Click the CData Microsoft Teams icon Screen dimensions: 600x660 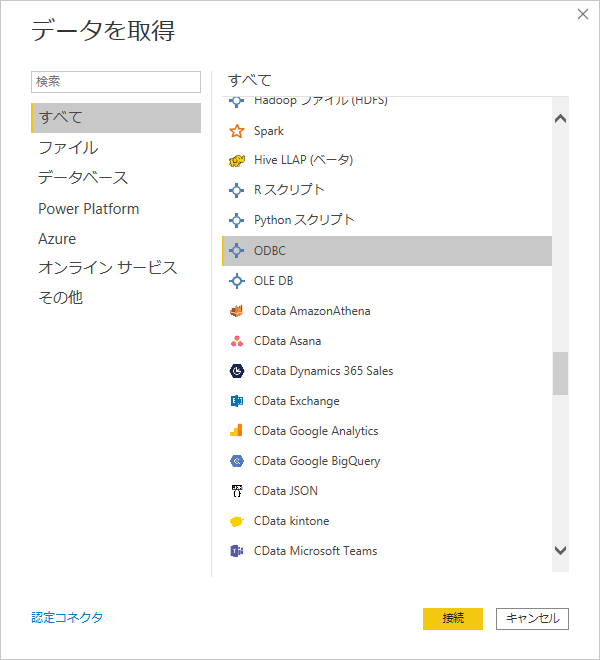click(x=237, y=551)
